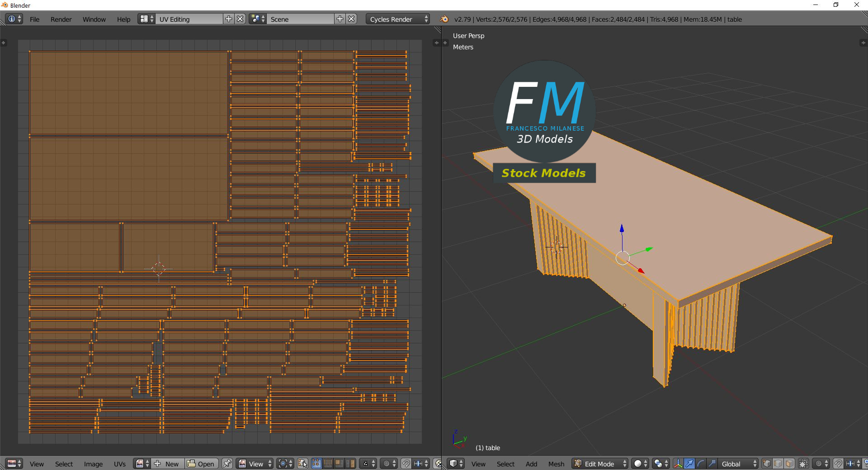Select mesh vertex select mode

[767, 464]
